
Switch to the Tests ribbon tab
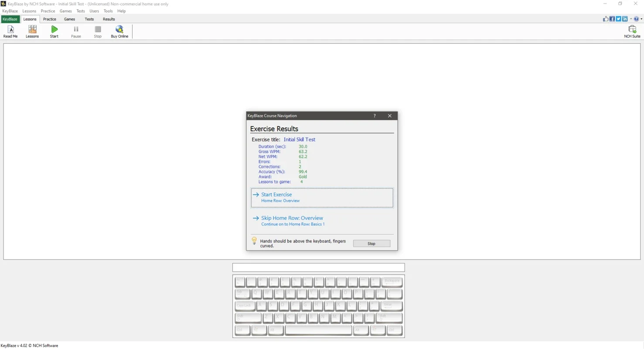coord(89,19)
